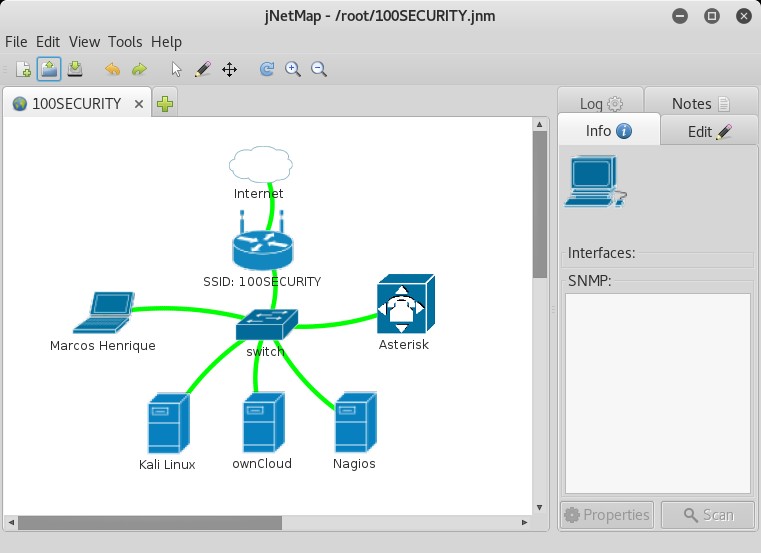Select the Asterisk phone server node
This screenshot has height=553, width=761.
coord(406,304)
